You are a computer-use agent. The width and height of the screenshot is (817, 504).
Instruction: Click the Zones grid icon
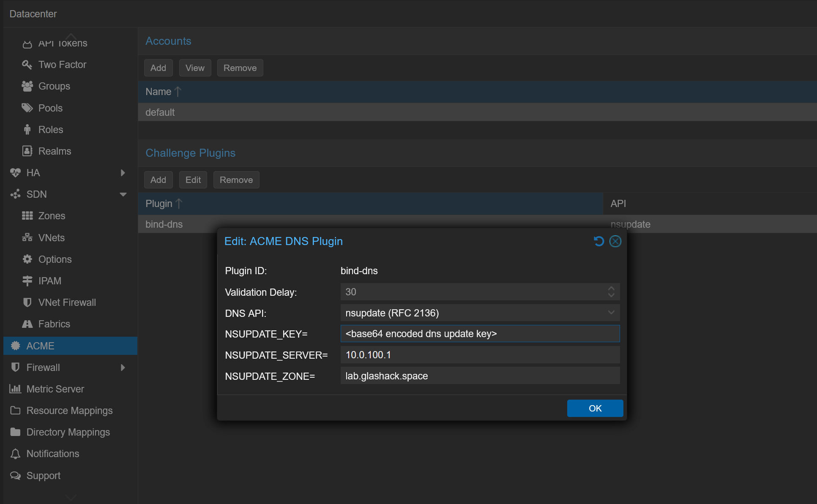(x=27, y=216)
